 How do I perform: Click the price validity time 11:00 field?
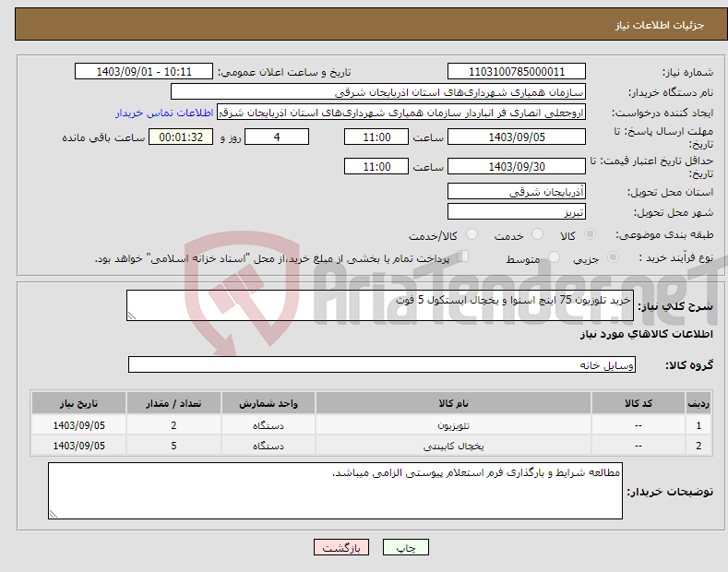[376, 166]
